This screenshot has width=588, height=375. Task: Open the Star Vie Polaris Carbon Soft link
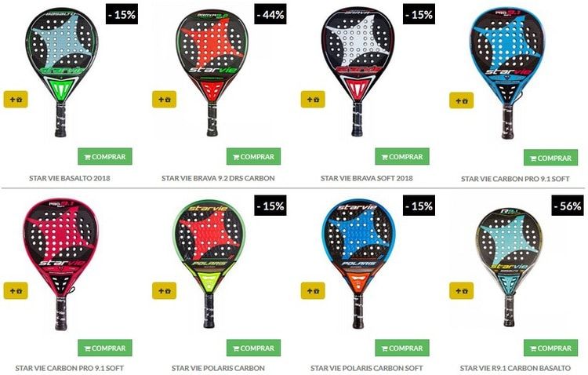tap(366, 368)
